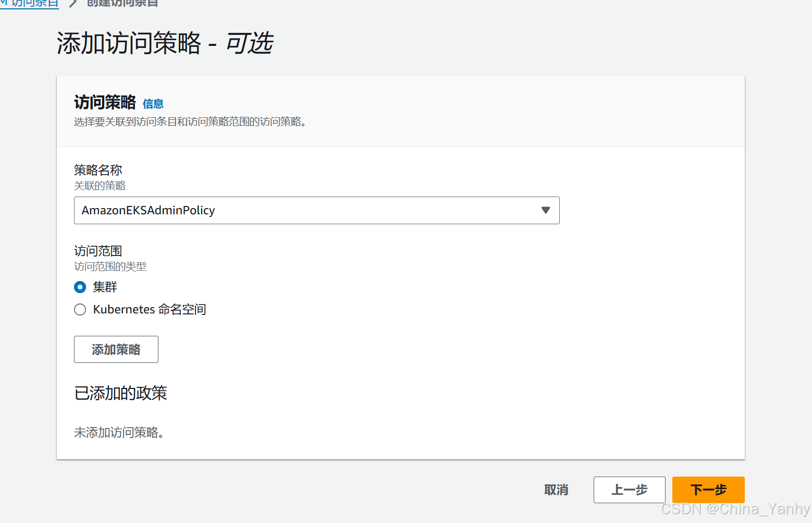This screenshot has width=812, height=523.
Task: Click the 策略名称 field label
Action: click(x=97, y=170)
